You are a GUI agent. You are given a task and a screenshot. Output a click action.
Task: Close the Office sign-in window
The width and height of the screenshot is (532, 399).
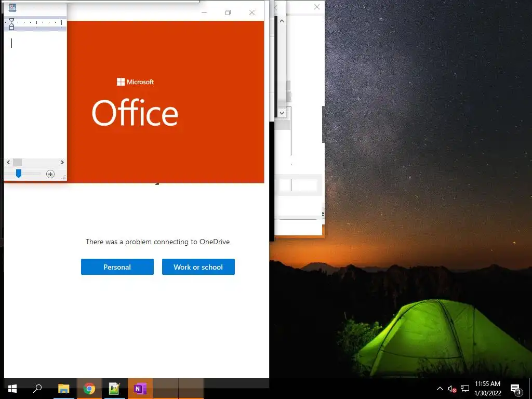(252, 12)
